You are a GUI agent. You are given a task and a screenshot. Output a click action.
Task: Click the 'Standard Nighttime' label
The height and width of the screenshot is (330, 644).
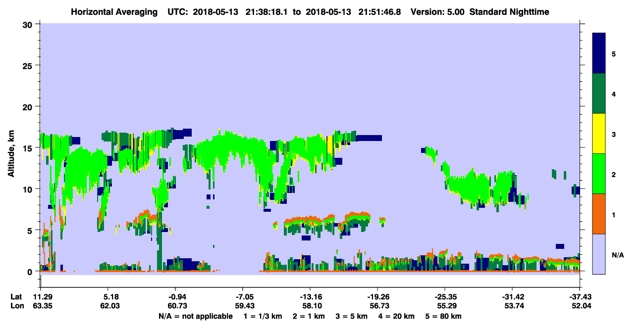click(509, 11)
